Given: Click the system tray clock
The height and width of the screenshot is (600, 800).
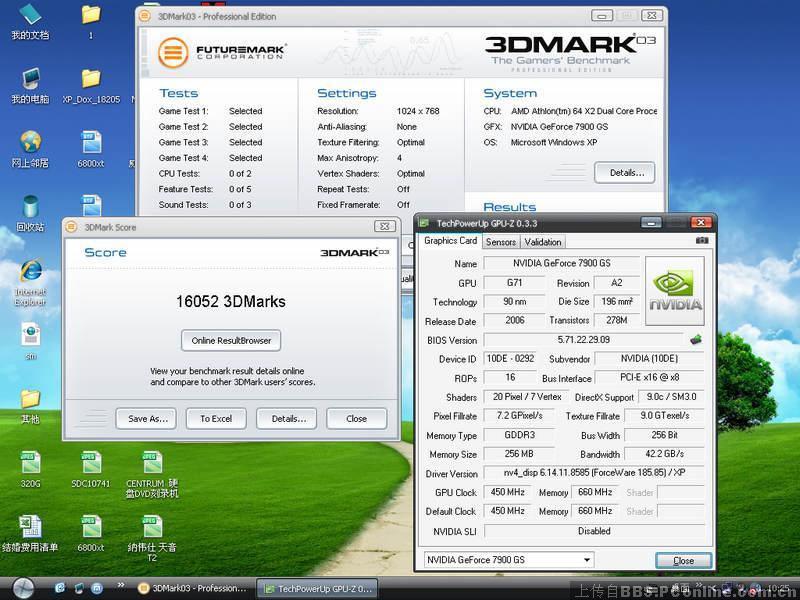Looking at the screenshot, I should pos(778,588).
